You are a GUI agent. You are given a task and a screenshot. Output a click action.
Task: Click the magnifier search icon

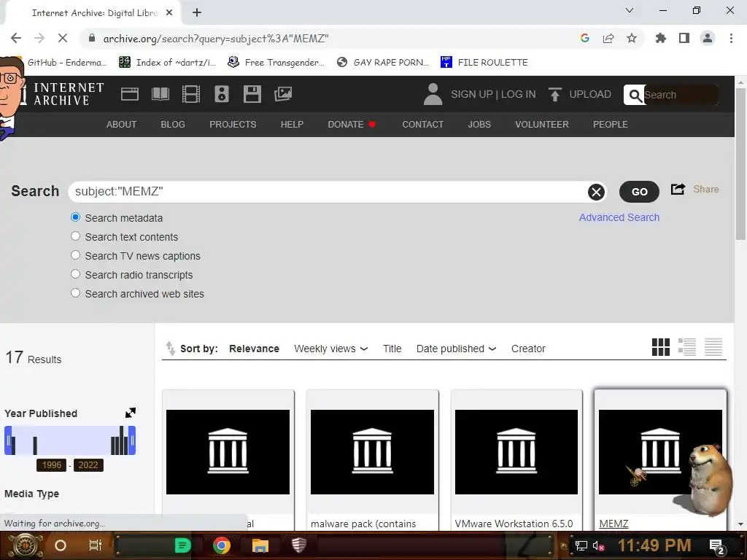635,96
